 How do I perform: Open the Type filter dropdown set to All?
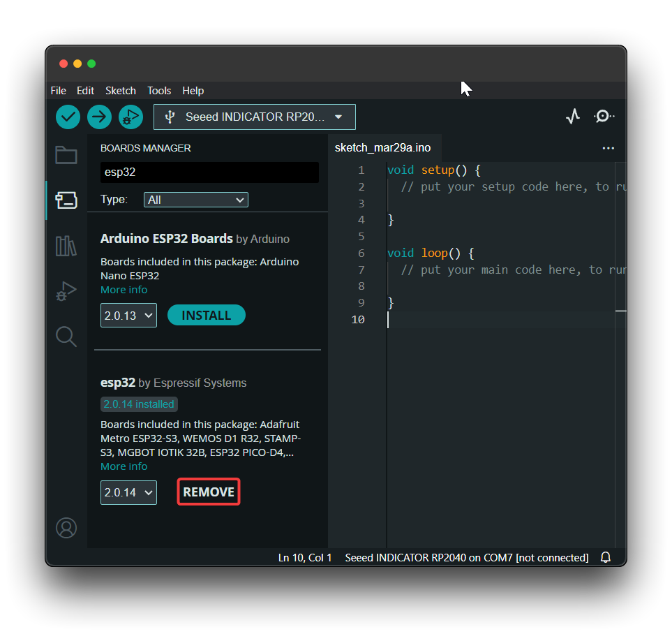coord(196,200)
